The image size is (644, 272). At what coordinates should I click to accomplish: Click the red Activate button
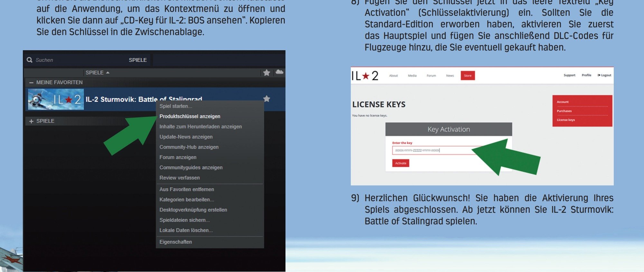[x=401, y=163]
